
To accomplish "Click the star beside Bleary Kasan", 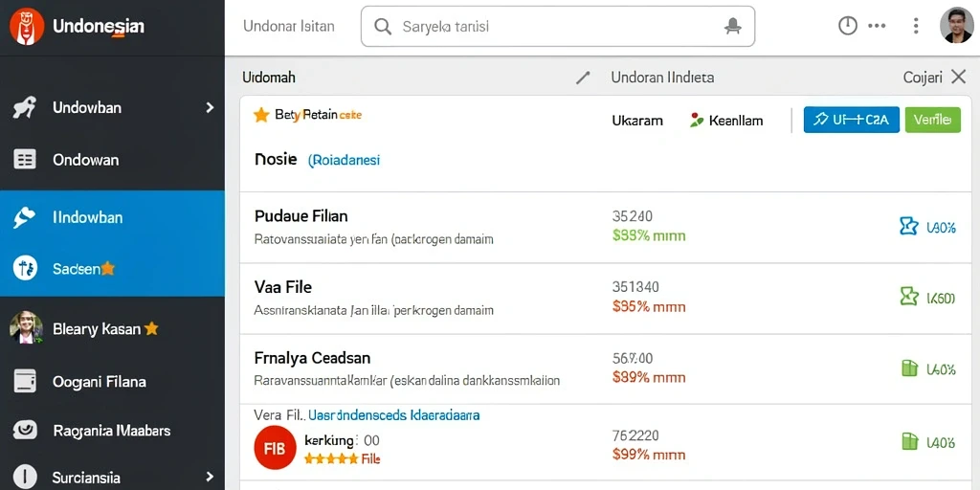I will point(151,328).
